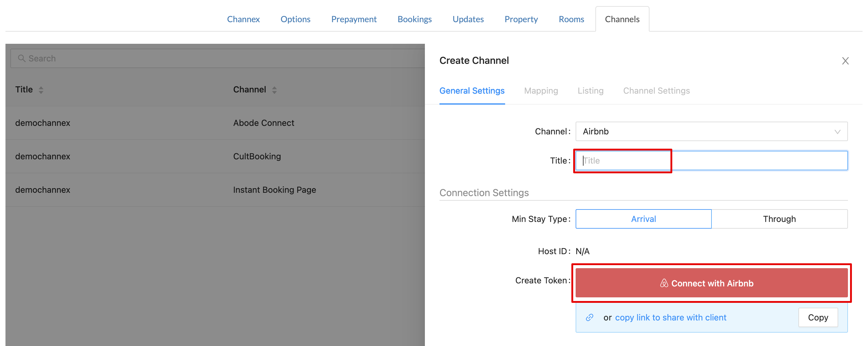Click the search magnifier icon
The width and height of the screenshot is (868, 346).
coord(22,58)
